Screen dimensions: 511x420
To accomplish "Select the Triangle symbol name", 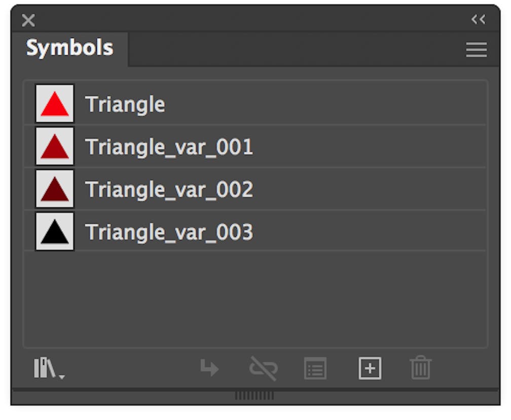I will [x=125, y=104].
